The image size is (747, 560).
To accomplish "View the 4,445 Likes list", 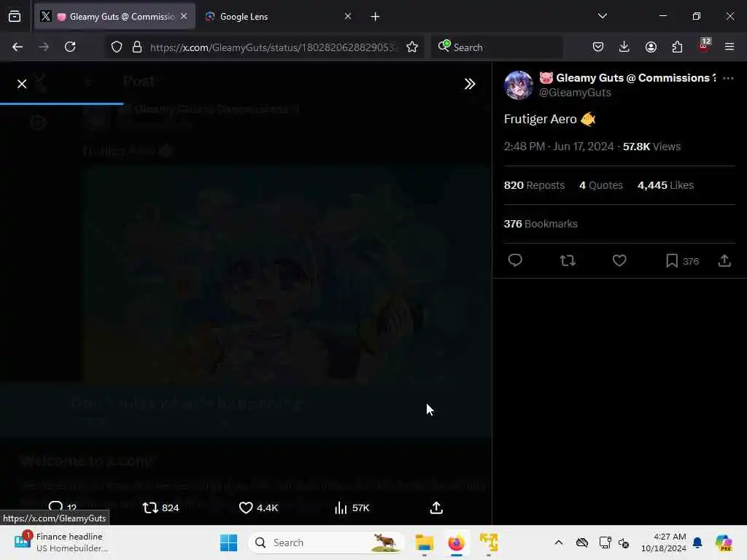I will pos(665,185).
